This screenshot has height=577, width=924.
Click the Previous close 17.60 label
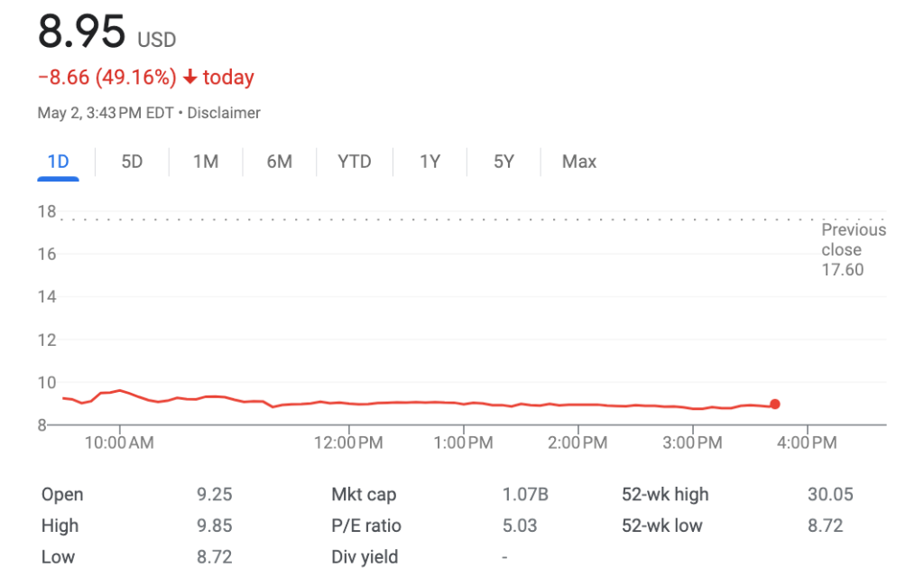pos(853,249)
